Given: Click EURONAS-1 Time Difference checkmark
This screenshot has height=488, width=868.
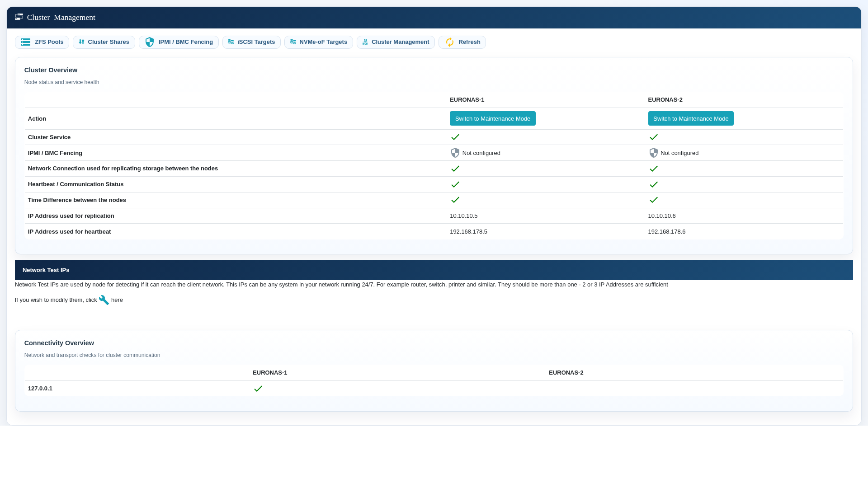Looking at the screenshot, I should (x=455, y=200).
